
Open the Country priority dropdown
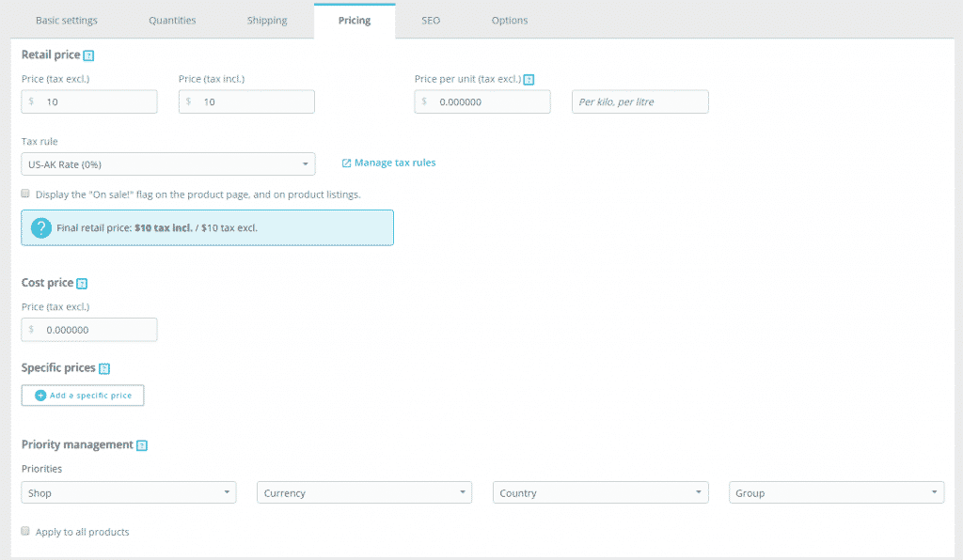[600, 491]
